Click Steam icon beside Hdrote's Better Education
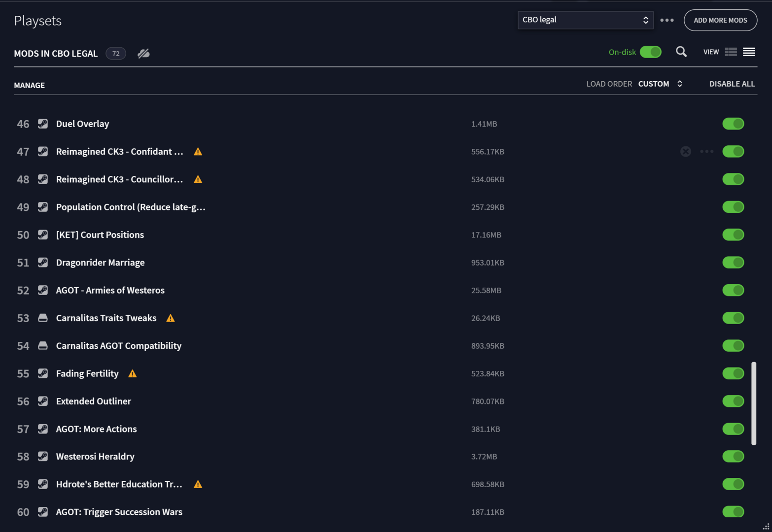 coord(43,484)
